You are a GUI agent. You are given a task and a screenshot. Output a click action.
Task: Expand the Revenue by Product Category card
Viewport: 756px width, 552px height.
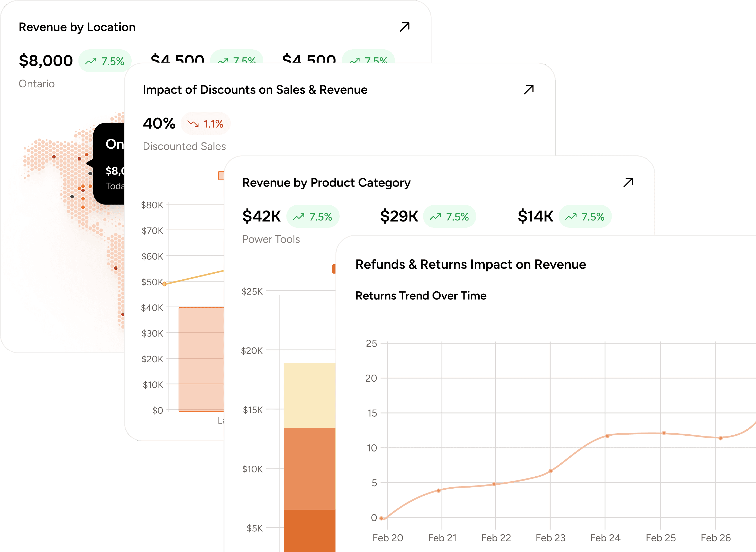[629, 182]
